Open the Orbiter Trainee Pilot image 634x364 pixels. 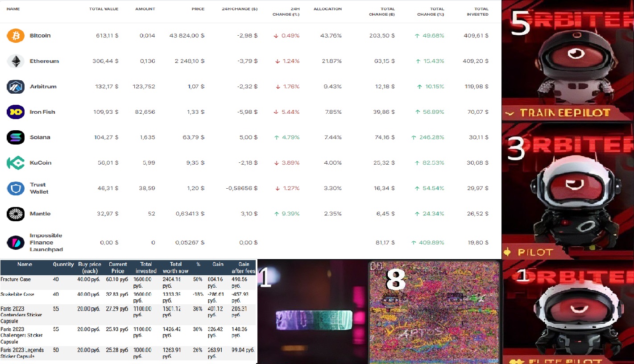pyautogui.click(x=568, y=61)
